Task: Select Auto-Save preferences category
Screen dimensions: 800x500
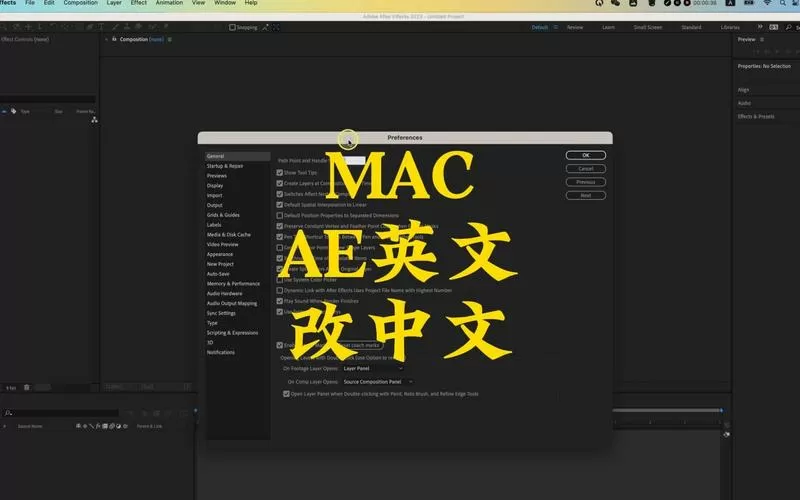Action: pyautogui.click(x=218, y=274)
